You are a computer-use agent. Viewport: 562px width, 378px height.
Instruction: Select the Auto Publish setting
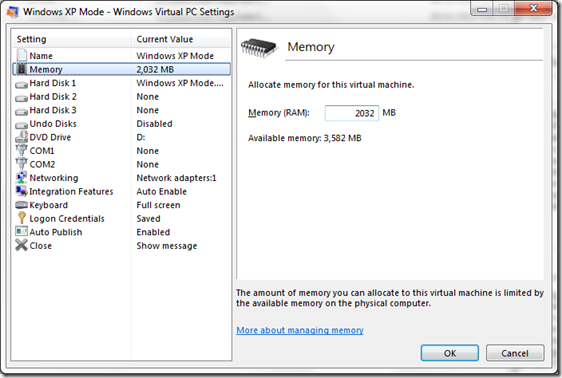click(122, 232)
